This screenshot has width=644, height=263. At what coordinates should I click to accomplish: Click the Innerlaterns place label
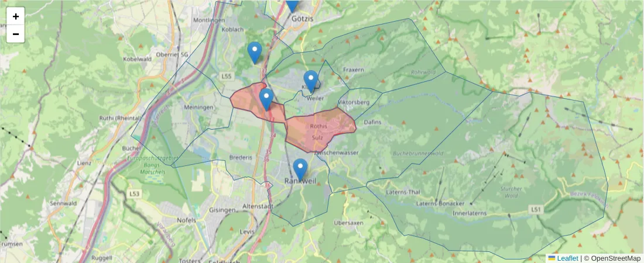470,213
